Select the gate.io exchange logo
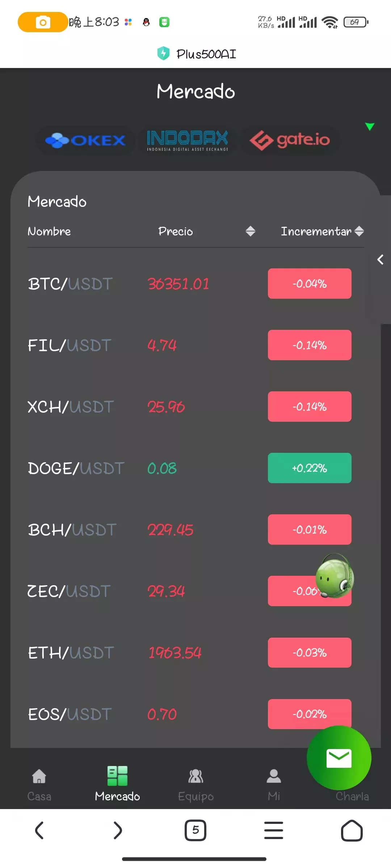The width and height of the screenshot is (391, 868). point(290,140)
